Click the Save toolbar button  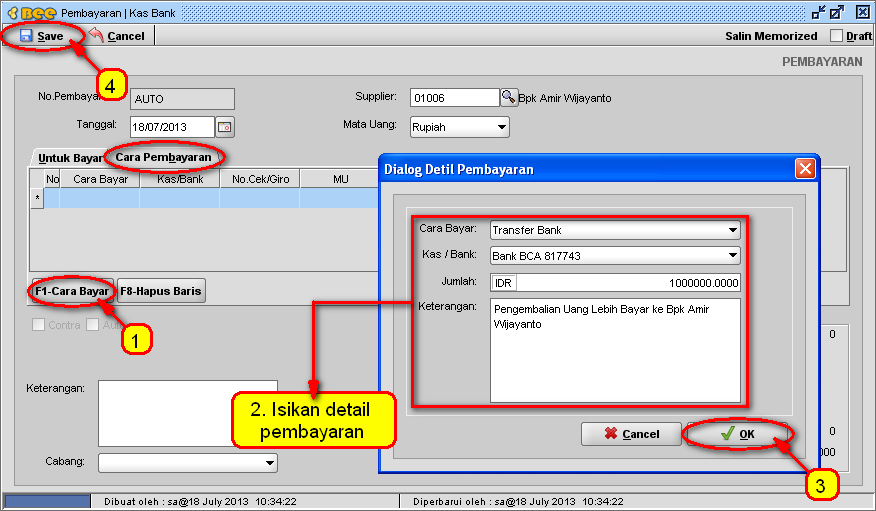click(42, 36)
